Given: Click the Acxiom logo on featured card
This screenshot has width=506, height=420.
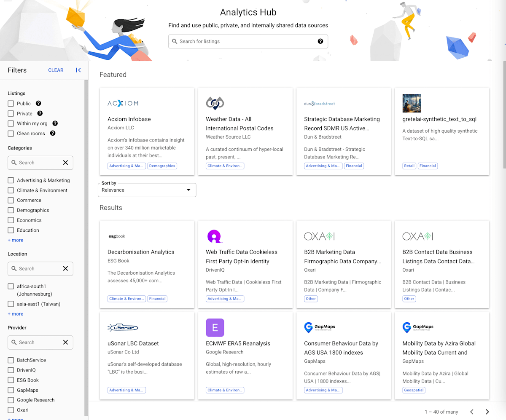Looking at the screenshot, I should tap(123, 103).
